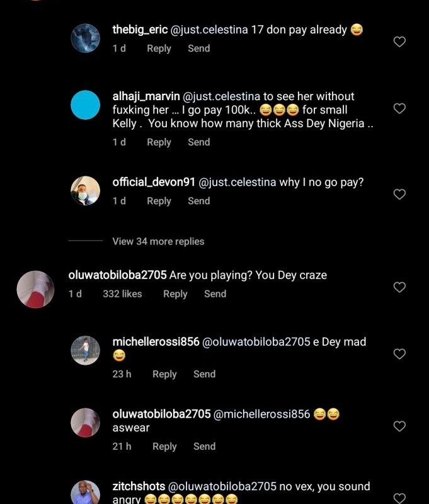View official_devon91's profile photo
The height and width of the screenshot is (504, 429).
(85, 190)
